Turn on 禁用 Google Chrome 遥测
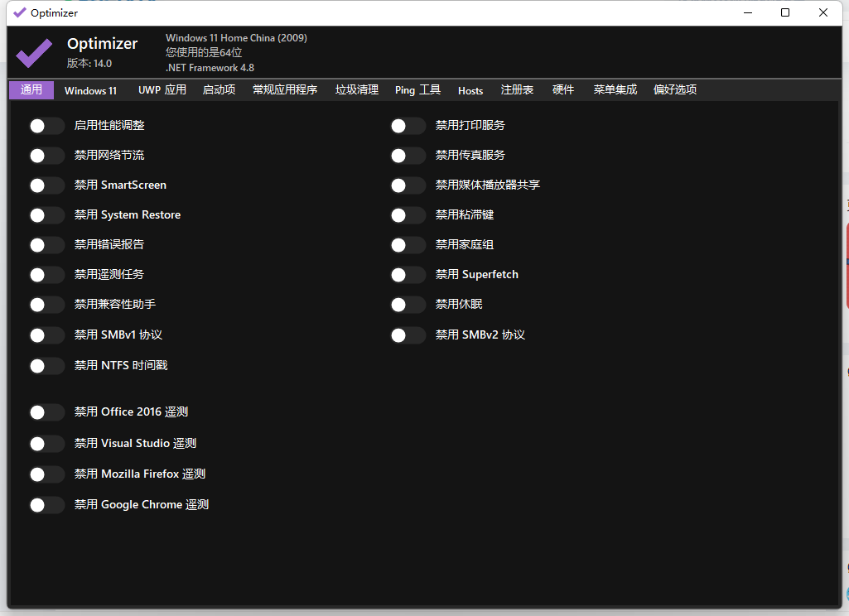The image size is (849, 616). point(46,503)
